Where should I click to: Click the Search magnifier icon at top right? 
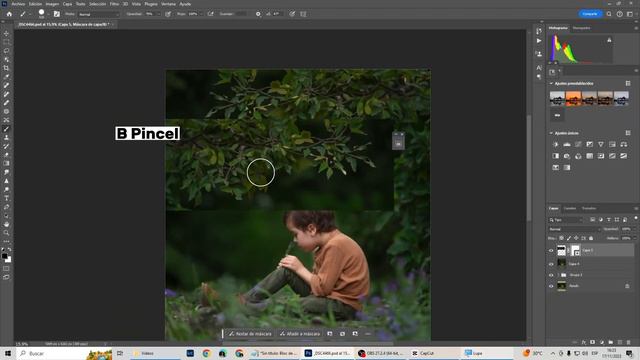(x=609, y=14)
